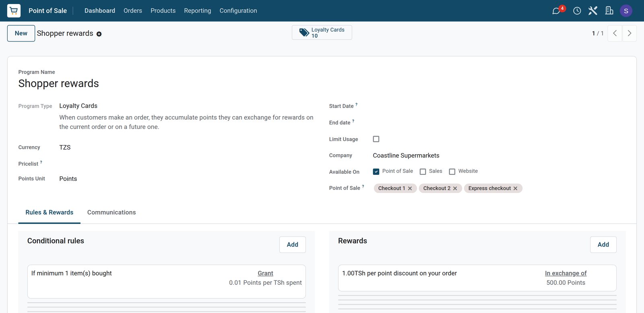Click the New button

(x=21, y=33)
